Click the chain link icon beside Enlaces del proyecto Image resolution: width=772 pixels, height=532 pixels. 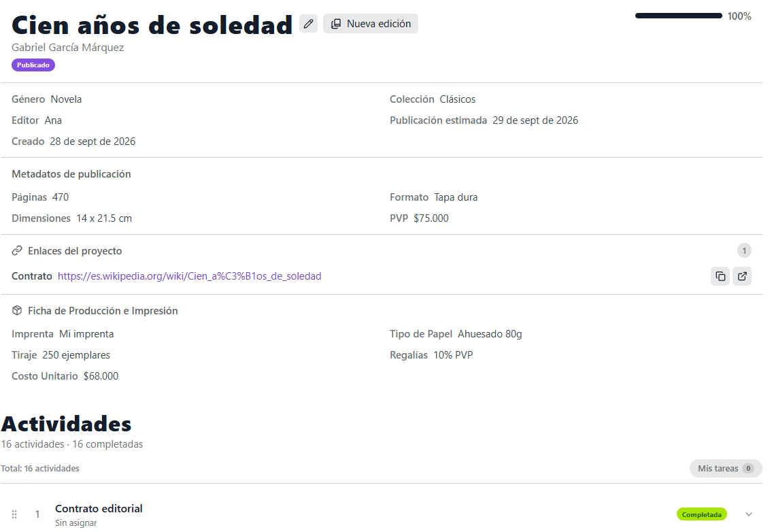click(17, 251)
